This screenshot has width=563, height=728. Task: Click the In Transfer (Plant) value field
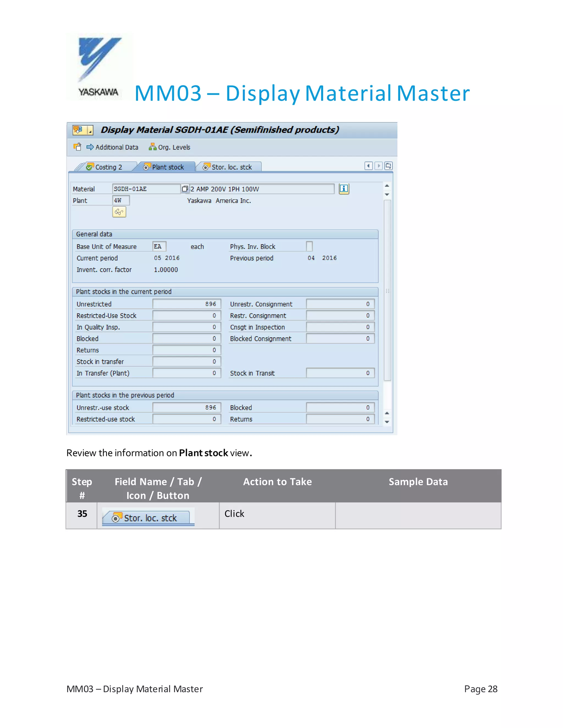coord(187,373)
